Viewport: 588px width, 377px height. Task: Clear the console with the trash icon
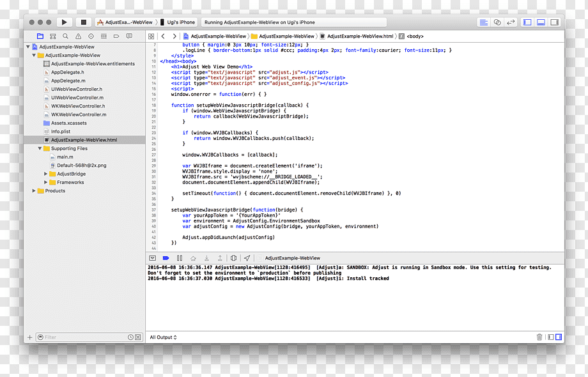tap(539, 337)
